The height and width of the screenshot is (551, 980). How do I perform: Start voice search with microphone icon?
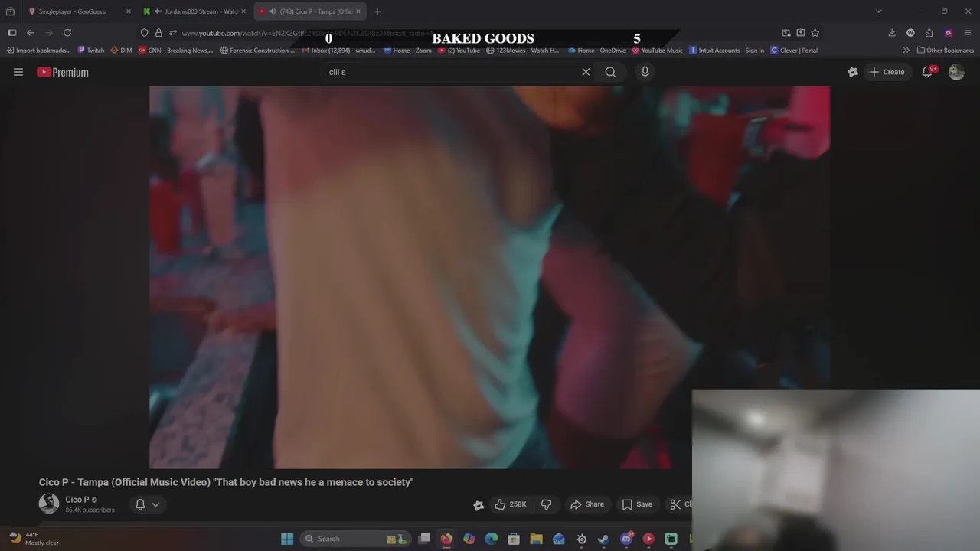click(645, 72)
